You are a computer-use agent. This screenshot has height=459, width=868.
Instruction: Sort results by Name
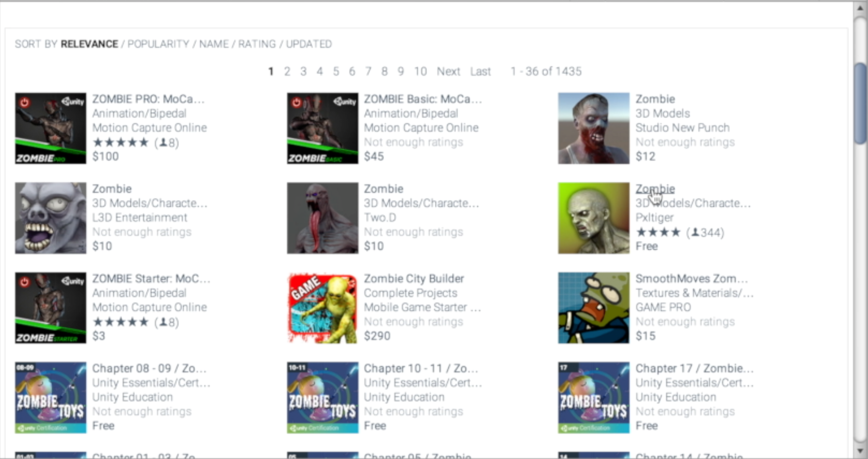tap(214, 44)
